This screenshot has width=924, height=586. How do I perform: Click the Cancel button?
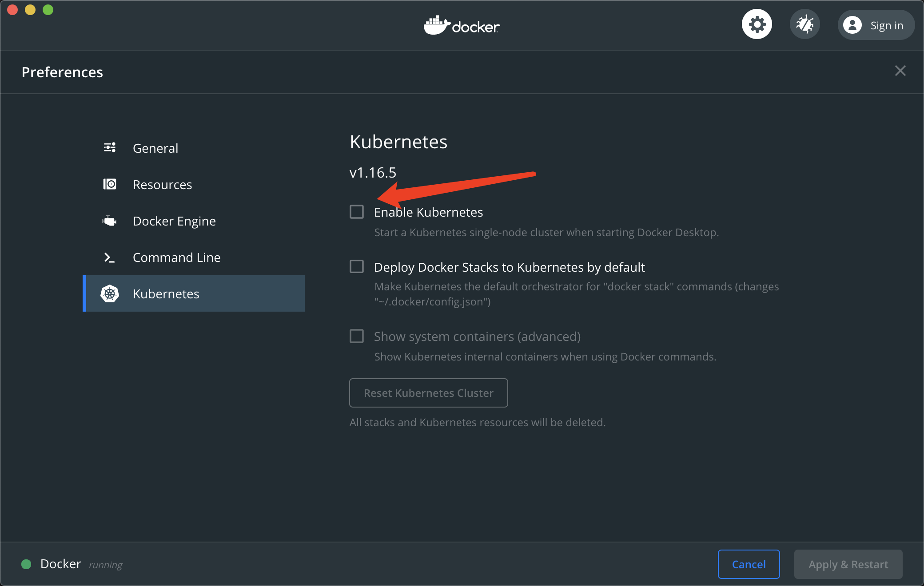749,564
